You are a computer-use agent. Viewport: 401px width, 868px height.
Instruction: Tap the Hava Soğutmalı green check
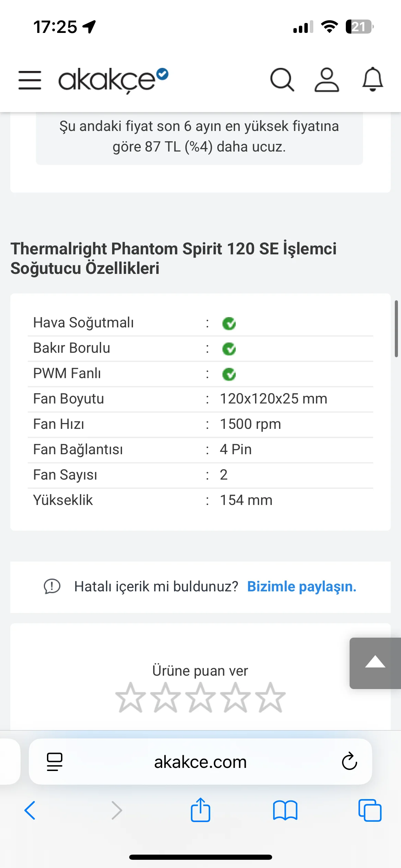(x=229, y=323)
